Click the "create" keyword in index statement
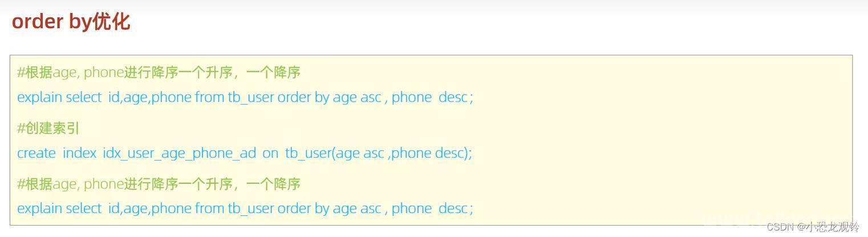Image resolution: width=868 pixels, height=237 pixels. (x=36, y=153)
